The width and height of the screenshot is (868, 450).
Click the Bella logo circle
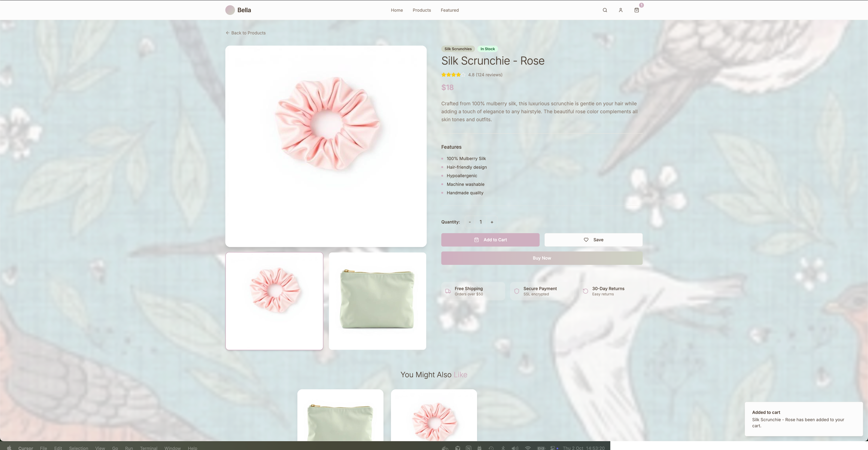[230, 10]
